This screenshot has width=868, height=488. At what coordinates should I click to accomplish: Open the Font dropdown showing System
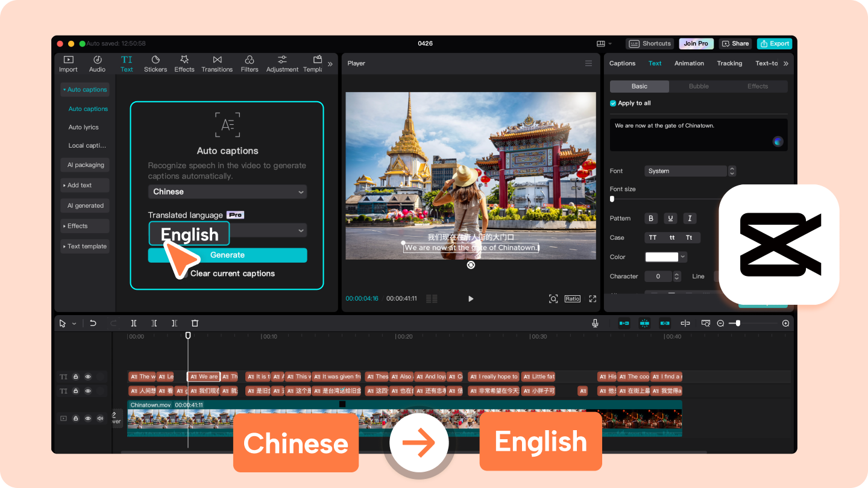point(686,170)
